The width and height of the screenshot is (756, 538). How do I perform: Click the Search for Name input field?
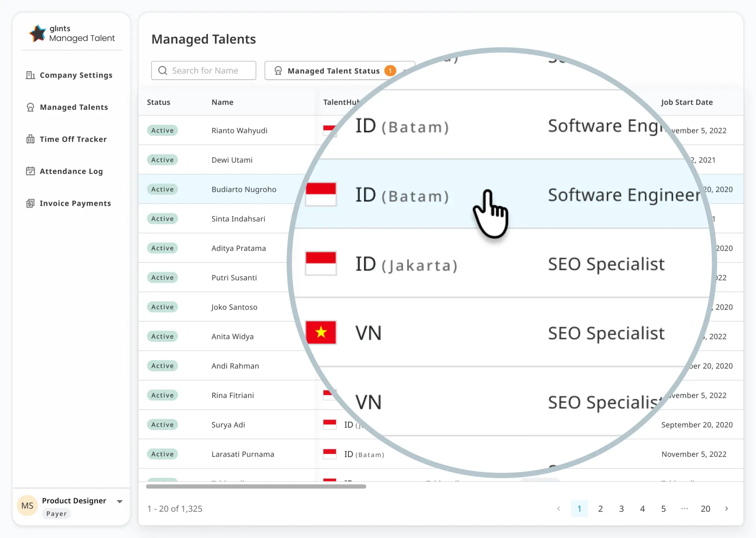(x=206, y=70)
